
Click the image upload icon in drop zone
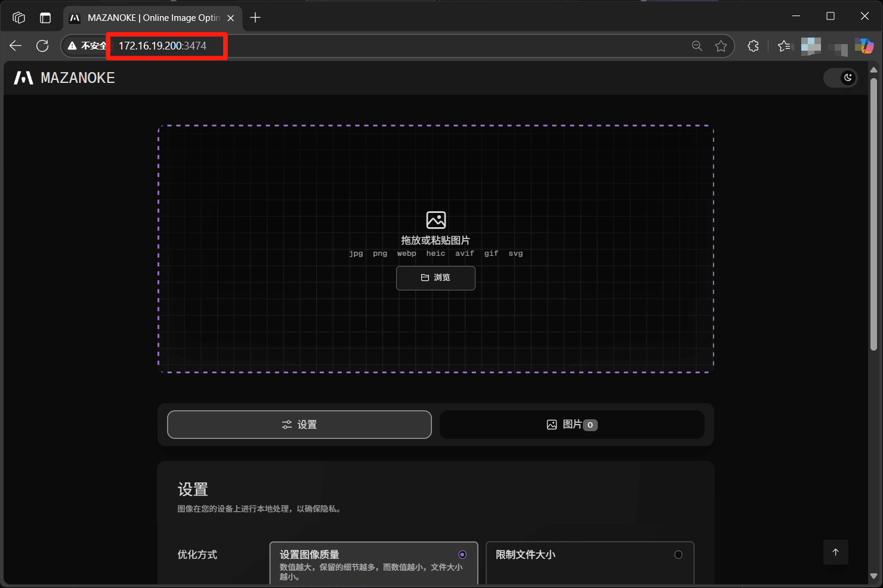(x=436, y=220)
